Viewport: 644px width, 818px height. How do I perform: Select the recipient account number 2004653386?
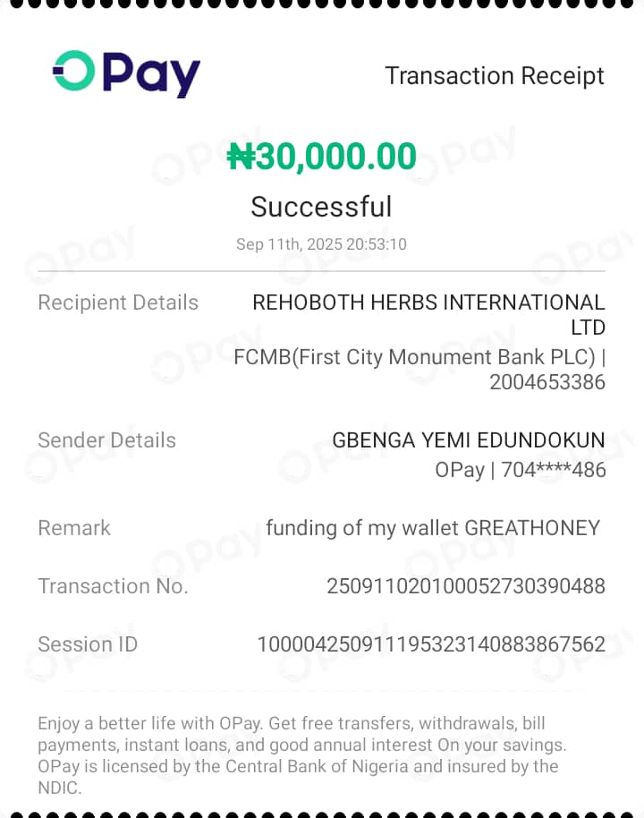[x=547, y=382]
